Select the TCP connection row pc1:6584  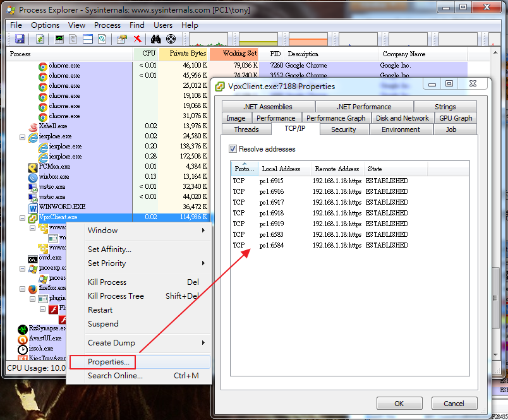point(349,245)
